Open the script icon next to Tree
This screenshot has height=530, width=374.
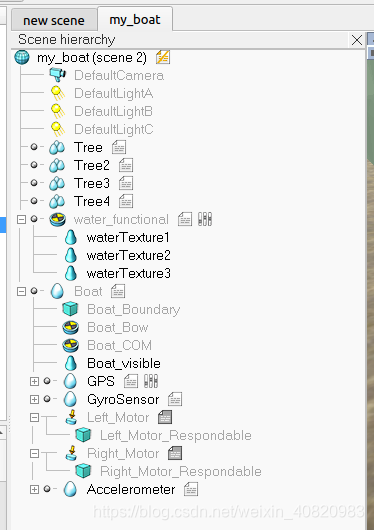pyautogui.click(x=119, y=147)
